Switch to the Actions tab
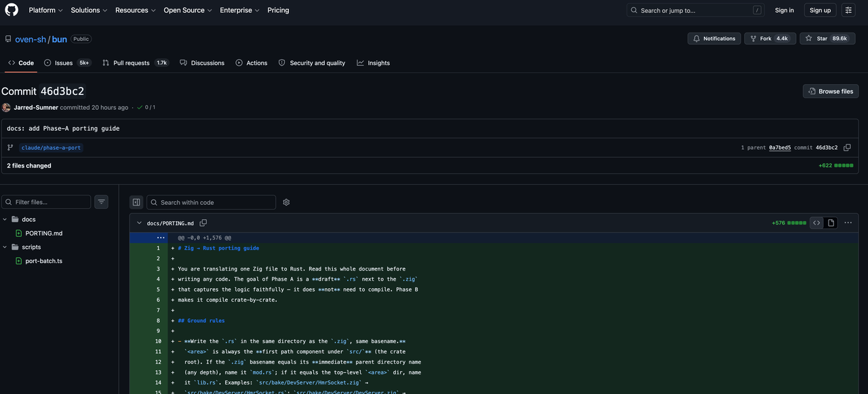The width and height of the screenshot is (868, 394). pyautogui.click(x=252, y=62)
